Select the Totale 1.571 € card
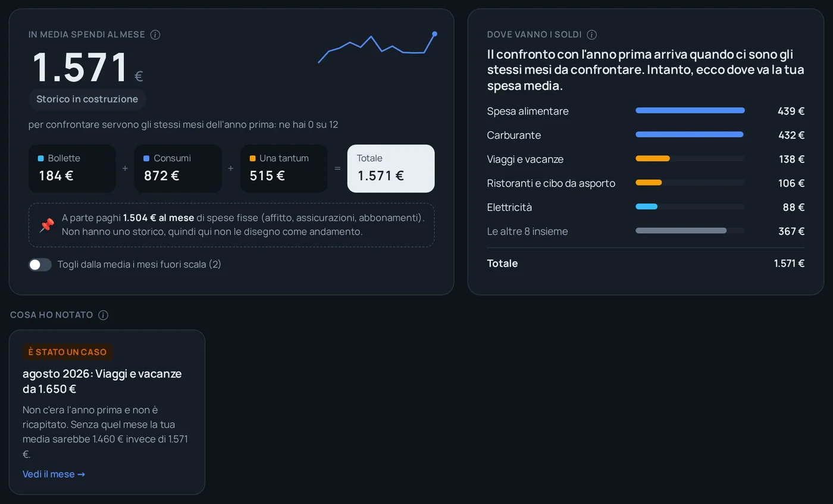833x504 pixels. [391, 168]
